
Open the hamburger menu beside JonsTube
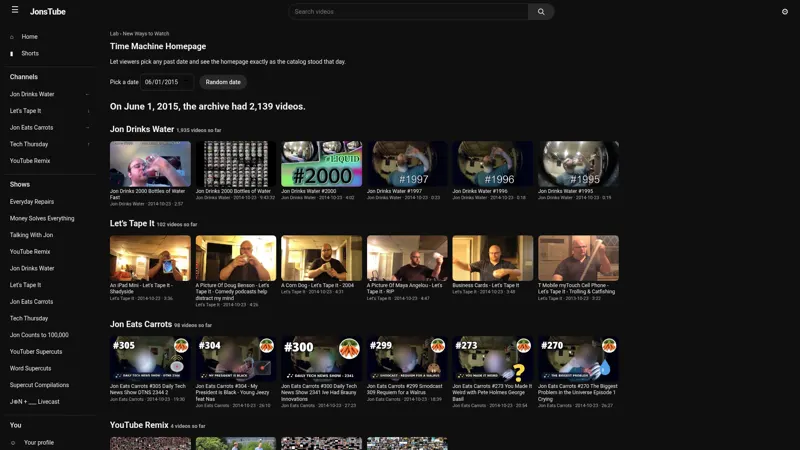[x=15, y=10]
